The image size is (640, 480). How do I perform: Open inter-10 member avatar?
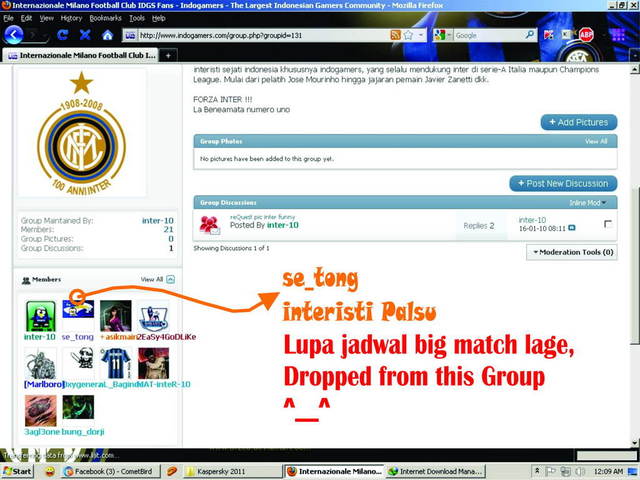tap(40, 316)
